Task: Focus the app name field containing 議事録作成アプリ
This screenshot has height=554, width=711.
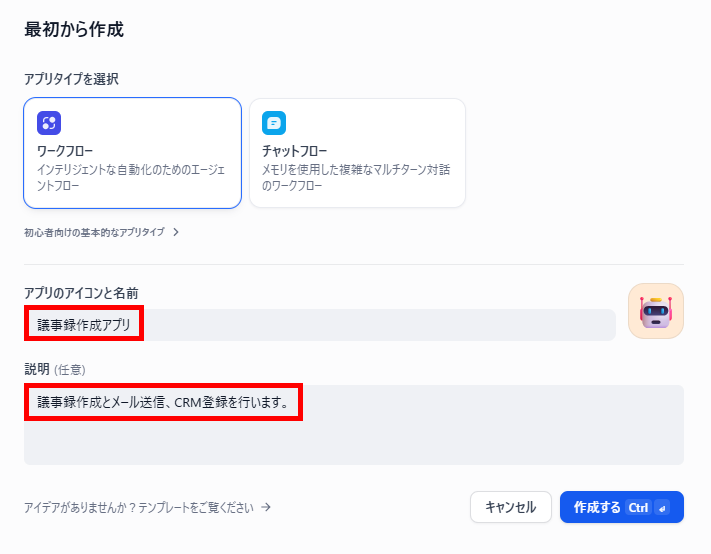Action: pyautogui.click(x=320, y=325)
